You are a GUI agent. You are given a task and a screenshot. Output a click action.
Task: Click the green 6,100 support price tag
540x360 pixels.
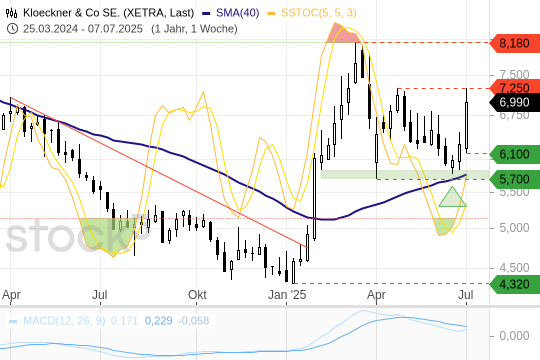(x=515, y=154)
